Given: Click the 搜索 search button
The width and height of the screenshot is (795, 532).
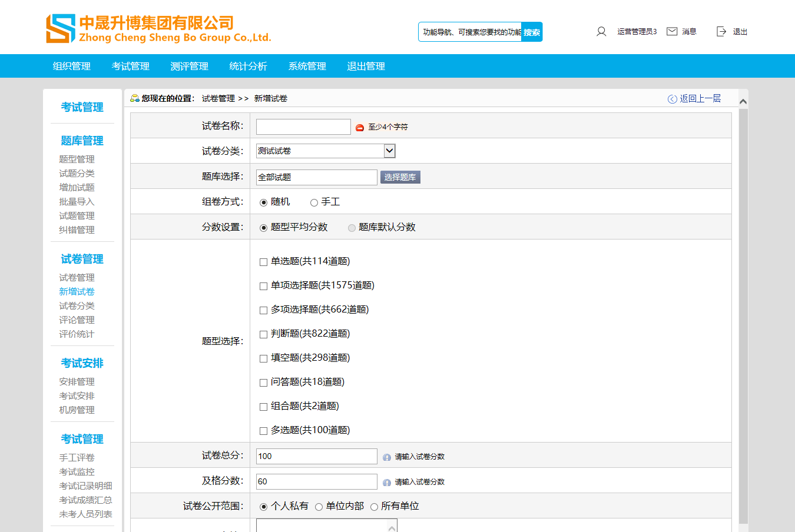Looking at the screenshot, I should click(x=532, y=32).
